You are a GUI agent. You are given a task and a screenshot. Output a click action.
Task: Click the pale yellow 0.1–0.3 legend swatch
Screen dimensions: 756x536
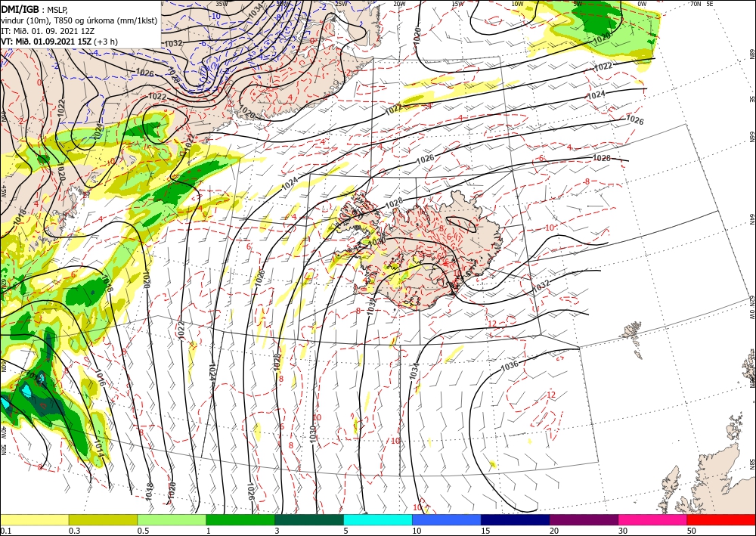pyautogui.click(x=35, y=519)
